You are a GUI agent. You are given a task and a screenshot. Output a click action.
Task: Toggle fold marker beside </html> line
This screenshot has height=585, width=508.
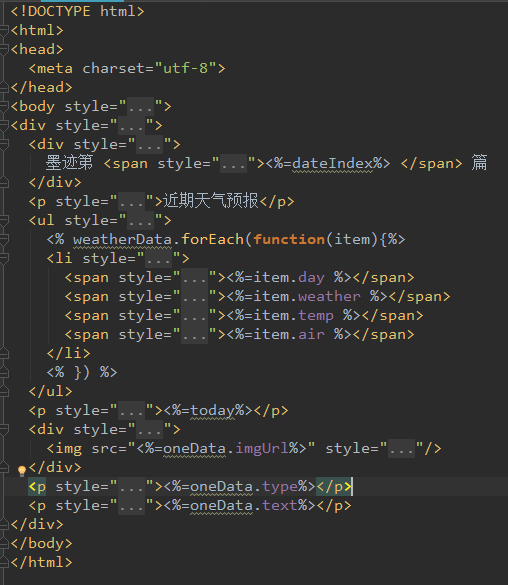pos(3,563)
